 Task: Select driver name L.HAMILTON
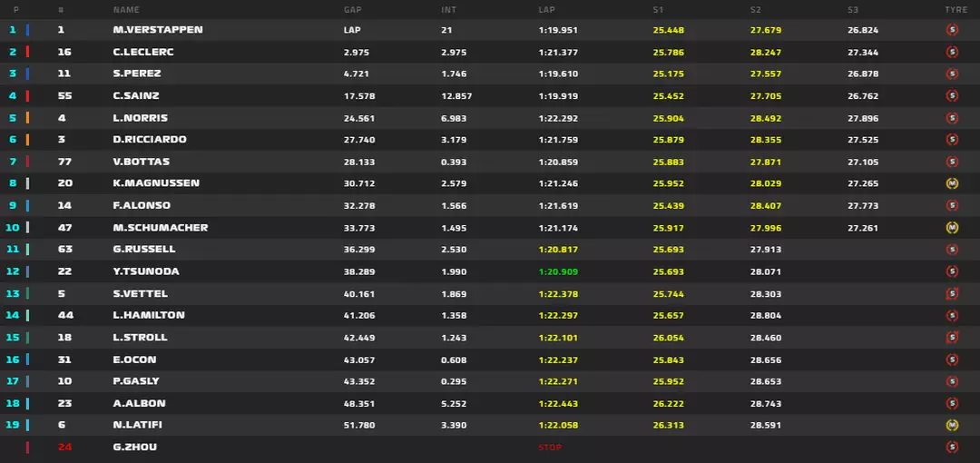click(149, 315)
